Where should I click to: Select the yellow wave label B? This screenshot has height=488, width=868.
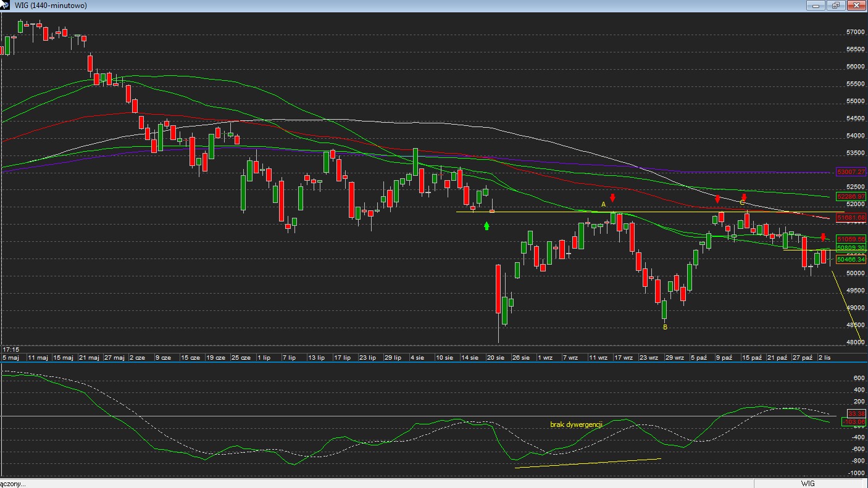(x=665, y=328)
